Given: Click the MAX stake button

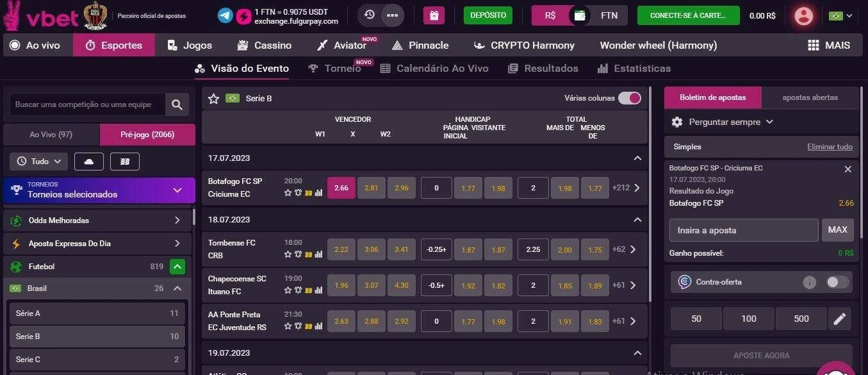Looking at the screenshot, I should [x=837, y=229].
